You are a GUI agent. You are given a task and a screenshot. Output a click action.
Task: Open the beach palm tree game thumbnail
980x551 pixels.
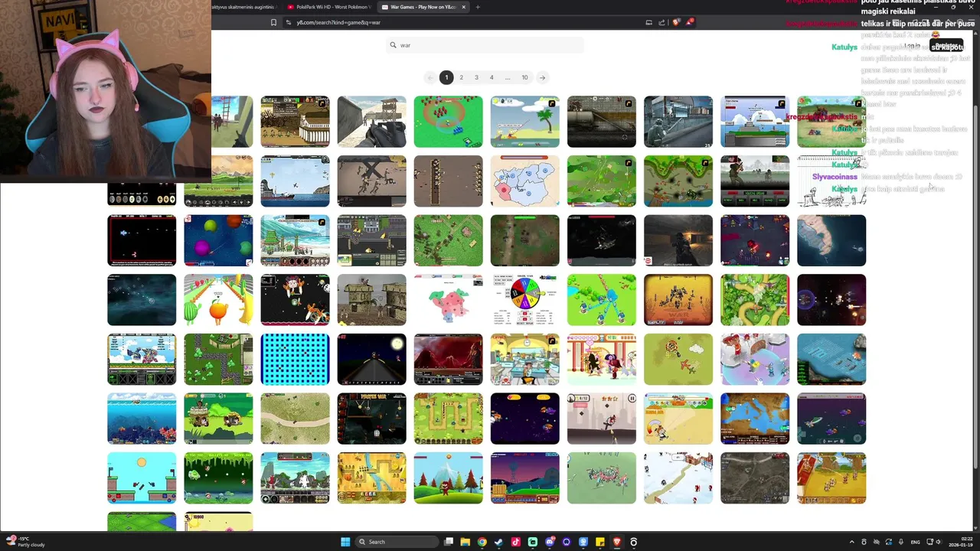point(524,122)
